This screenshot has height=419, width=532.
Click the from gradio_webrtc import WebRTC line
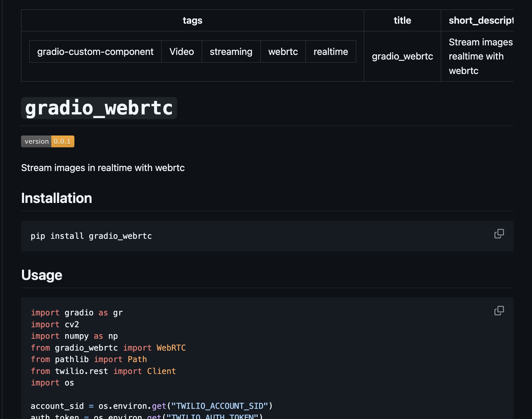click(x=108, y=348)
